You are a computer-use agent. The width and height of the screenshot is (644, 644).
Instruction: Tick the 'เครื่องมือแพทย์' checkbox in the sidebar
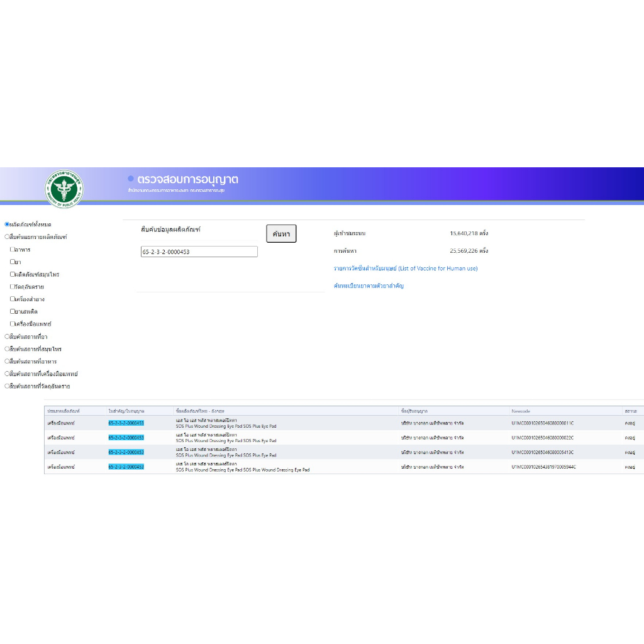[x=13, y=324]
